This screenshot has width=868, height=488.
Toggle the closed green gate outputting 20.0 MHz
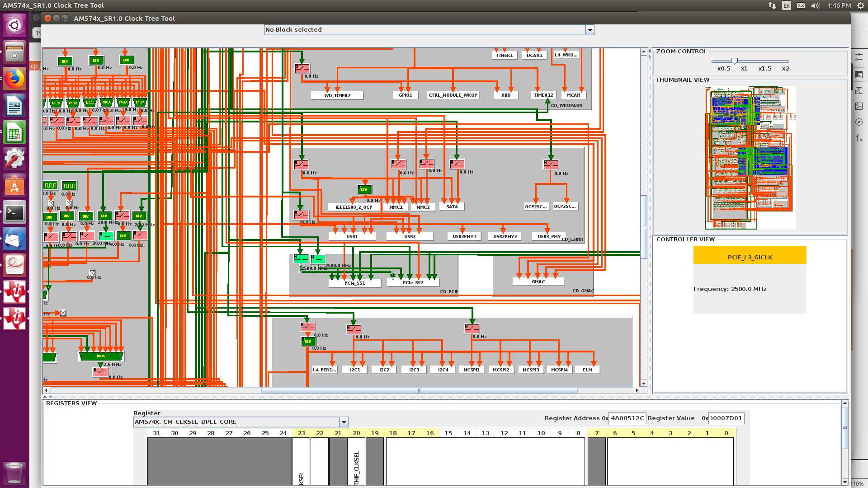coord(106,235)
